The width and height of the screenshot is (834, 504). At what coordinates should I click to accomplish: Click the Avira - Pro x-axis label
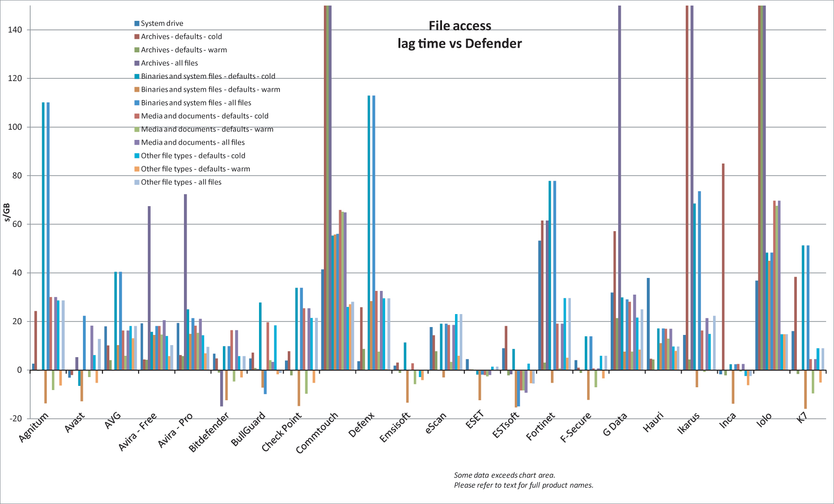point(175,430)
